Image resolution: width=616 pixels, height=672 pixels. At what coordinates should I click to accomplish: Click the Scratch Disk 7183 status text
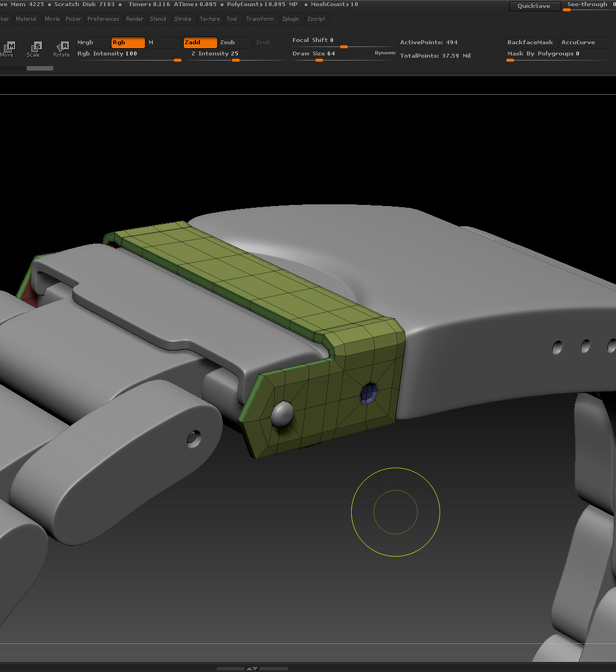85,4
